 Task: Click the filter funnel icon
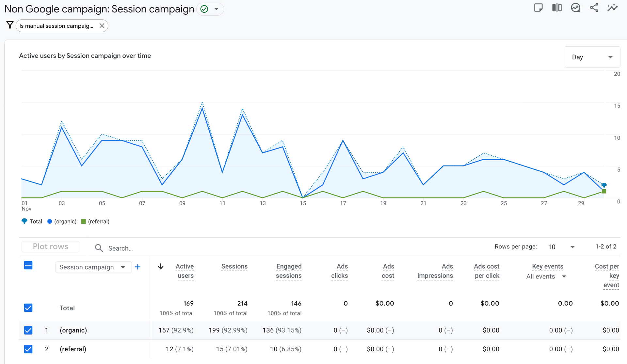coord(10,25)
